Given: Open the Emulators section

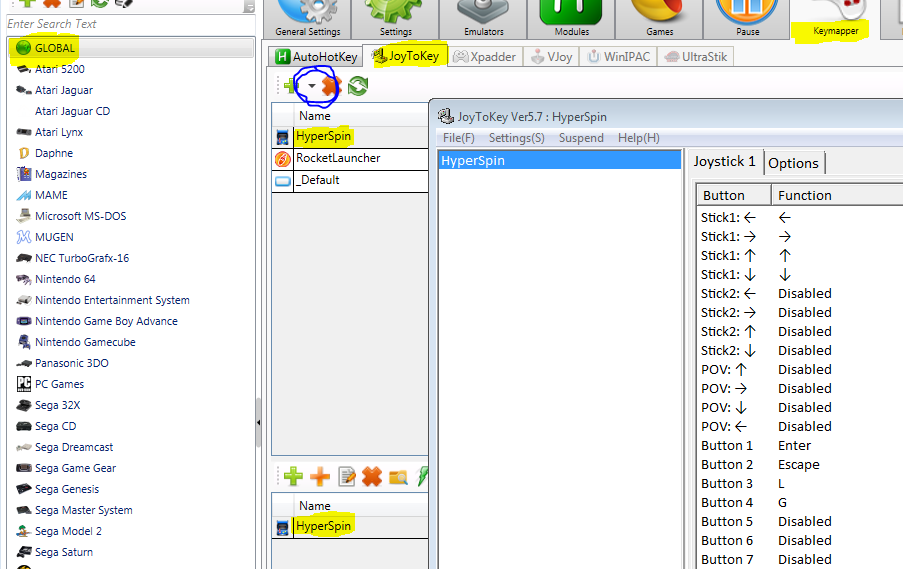Looking at the screenshot, I should coord(483,19).
